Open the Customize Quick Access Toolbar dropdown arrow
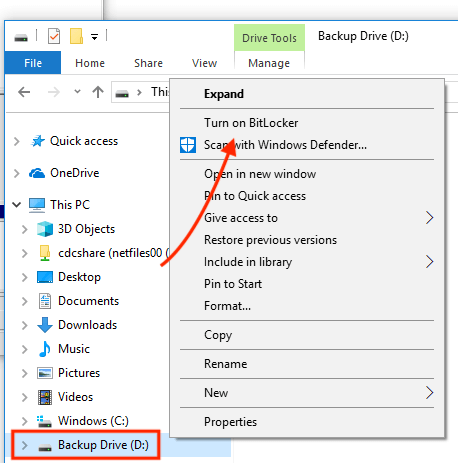The height and width of the screenshot is (463, 458). click(x=95, y=37)
